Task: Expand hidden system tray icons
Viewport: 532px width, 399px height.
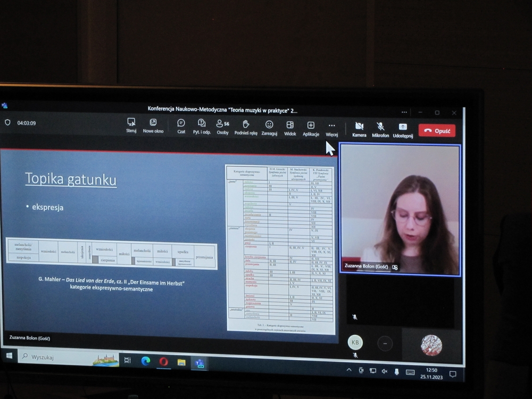Action: [349, 370]
